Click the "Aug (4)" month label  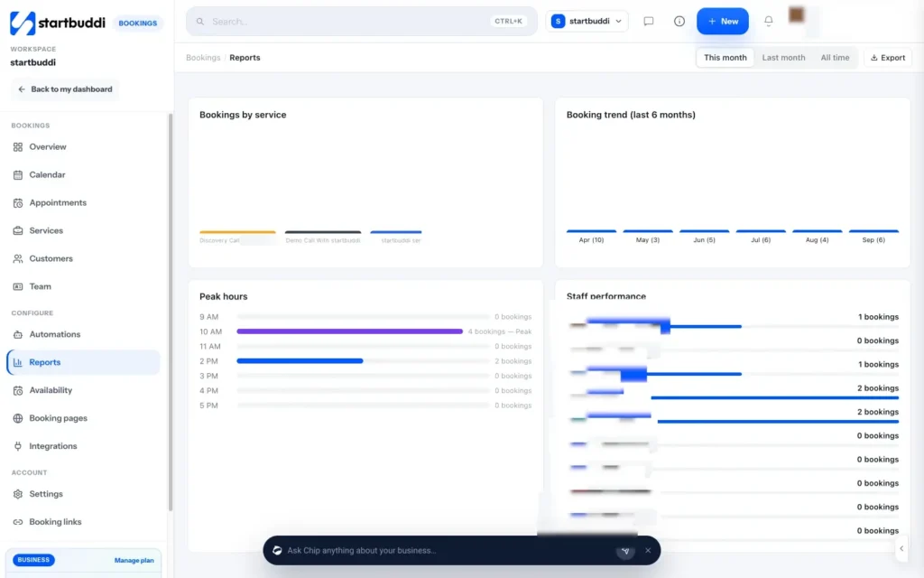point(817,240)
